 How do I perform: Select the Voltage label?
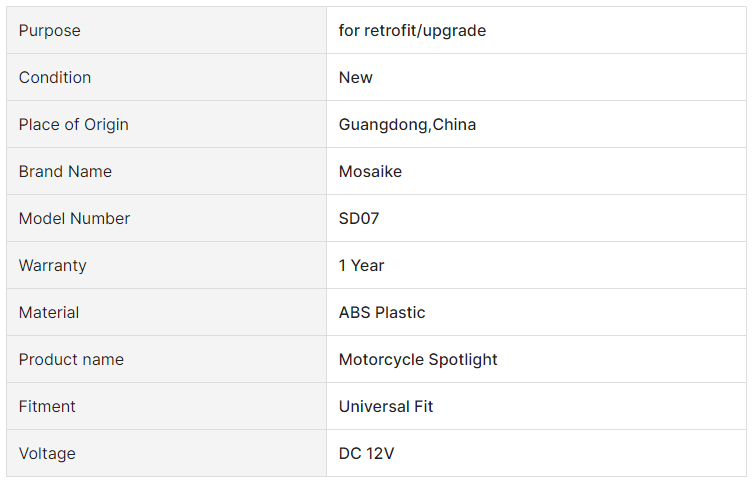pos(47,454)
